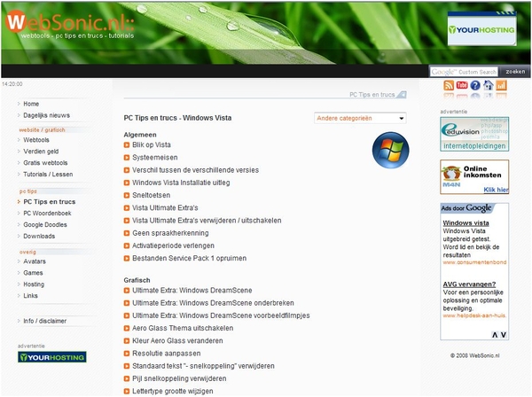The height and width of the screenshot is (397, 532).
Task: Open Resolutie aanpassen article
Action: tap(167, 354)
